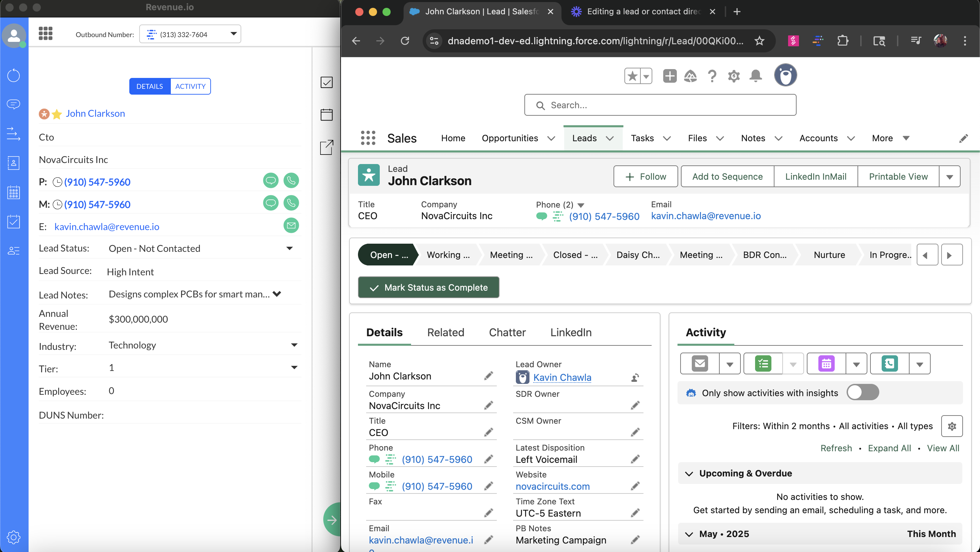Viewport: 980px width, 552px height.
Task: Click the log a call icon in Activity
Action: [889, 364]
